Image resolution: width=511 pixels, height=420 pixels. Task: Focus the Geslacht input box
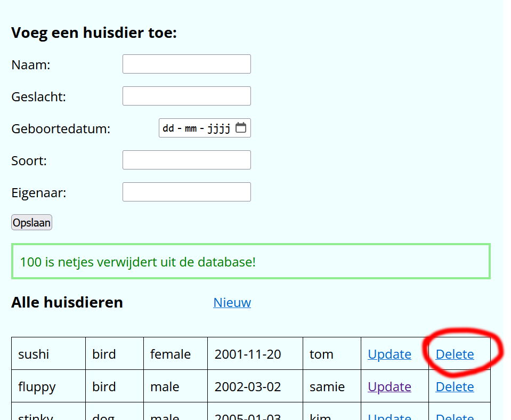(x=186, y=96)
